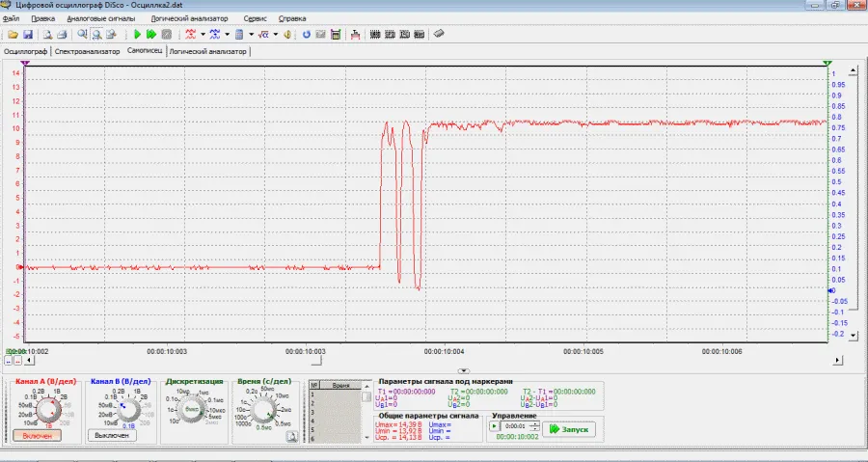Click the second black chip icon
This screenshot has height=462, width=868.
(x=390, y=35)
